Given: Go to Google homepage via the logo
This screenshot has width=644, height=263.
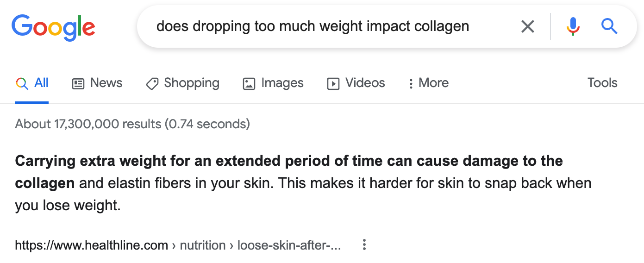Looking at the screenshot, I should click(53, 27).
